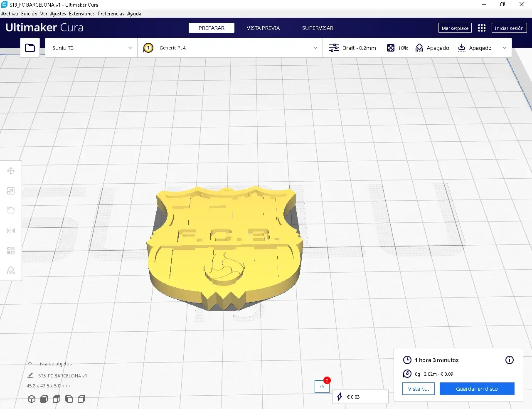Open the Marketplace
Screen dimensions: 532x409
[455, 28]
